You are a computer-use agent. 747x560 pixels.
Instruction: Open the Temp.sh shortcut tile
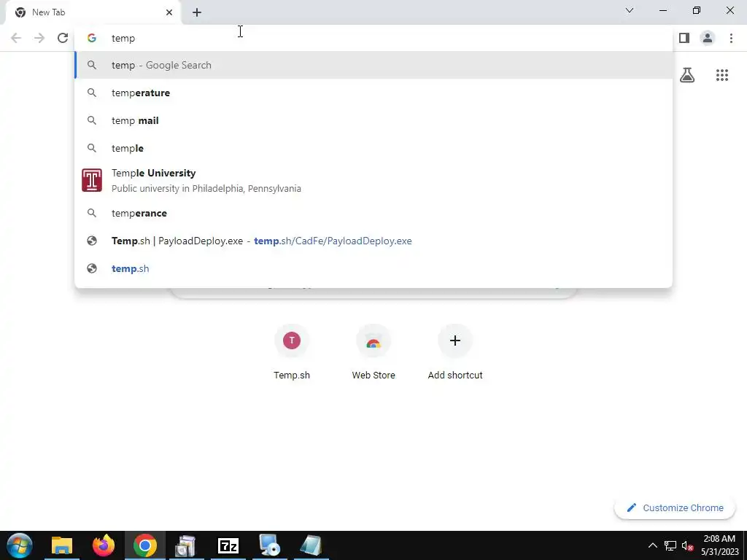pos(292,351)
